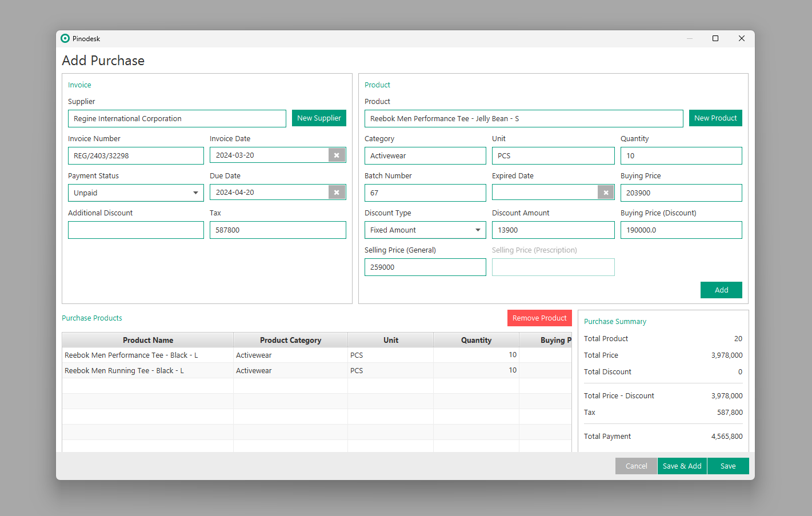Click the Quantity column header in the table
The width and height of the screenshot is (812, 516).
[x=476, y=340]
